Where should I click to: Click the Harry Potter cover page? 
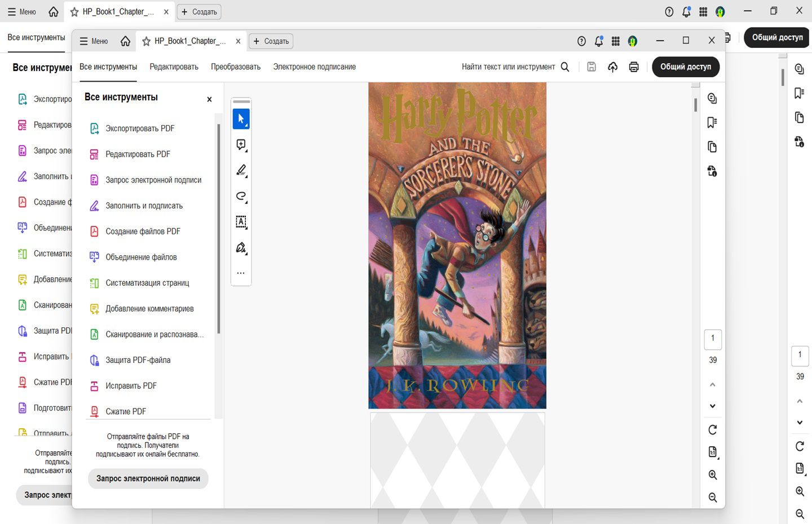[457, 246]
